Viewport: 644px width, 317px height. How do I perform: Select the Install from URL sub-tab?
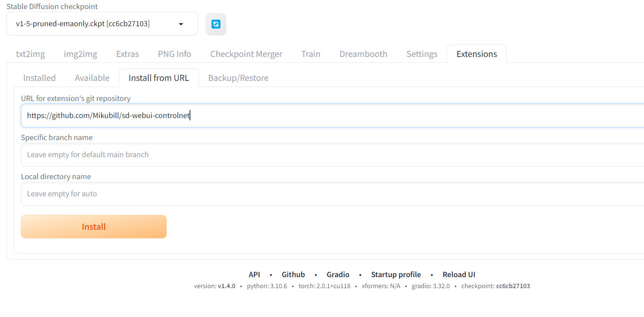(x=159, y=78)
